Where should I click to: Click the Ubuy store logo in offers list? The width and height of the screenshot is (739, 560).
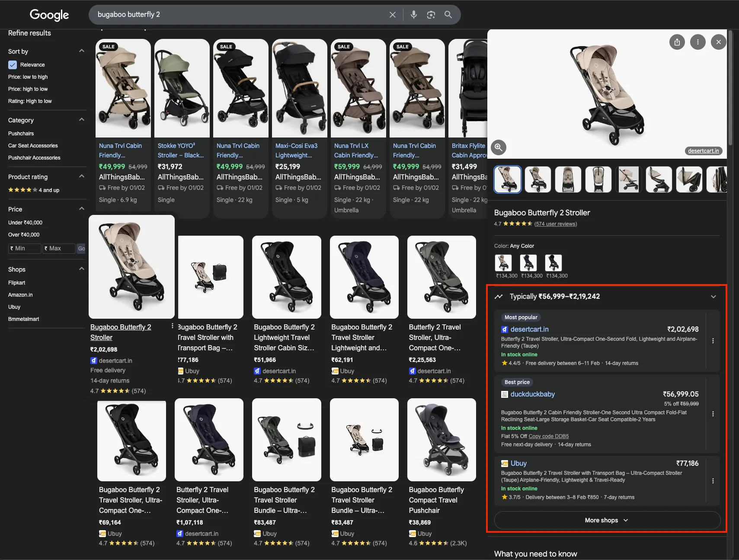pos(505,464)
